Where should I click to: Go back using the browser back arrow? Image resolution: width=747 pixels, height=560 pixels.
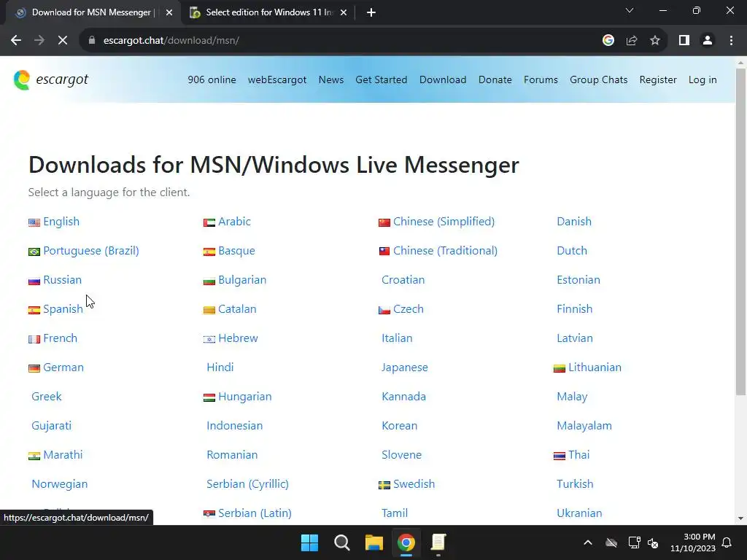tap(16, 41)
